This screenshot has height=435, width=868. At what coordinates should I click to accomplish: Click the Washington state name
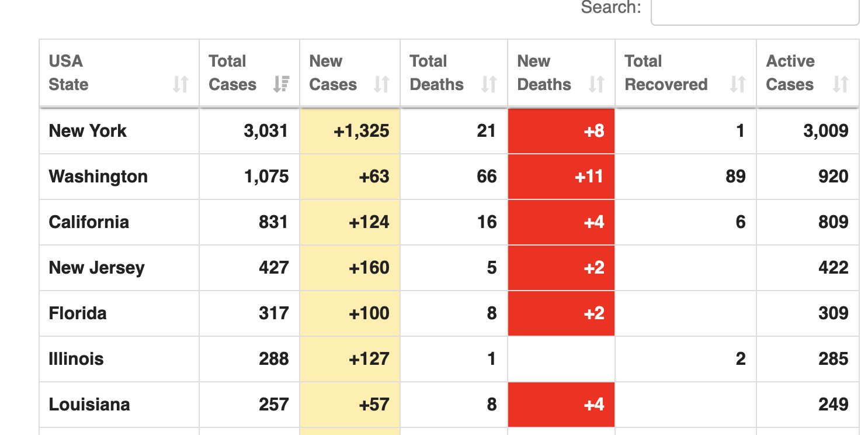[x=98, y=177]
